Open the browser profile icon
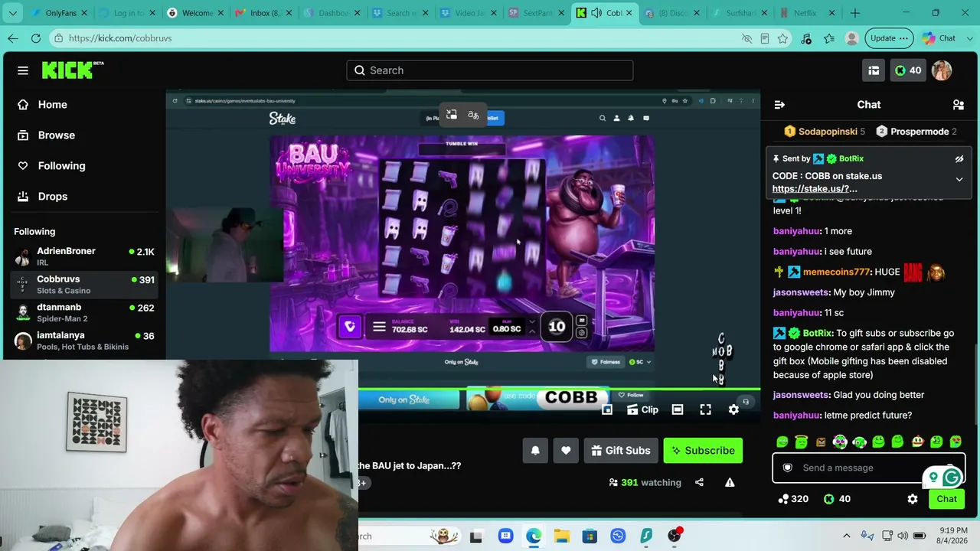This screenshot has height=551, width=980. (x=851, y=38)
